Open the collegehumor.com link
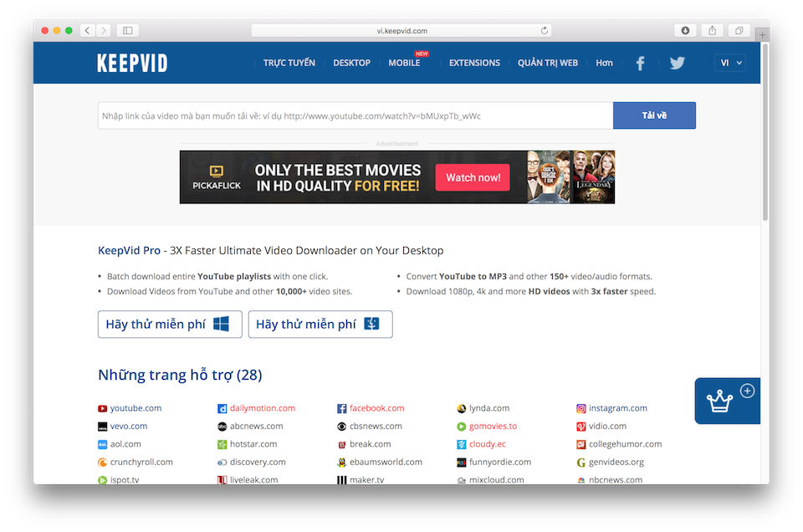The image size is (803, 532). tap(626, 444)
